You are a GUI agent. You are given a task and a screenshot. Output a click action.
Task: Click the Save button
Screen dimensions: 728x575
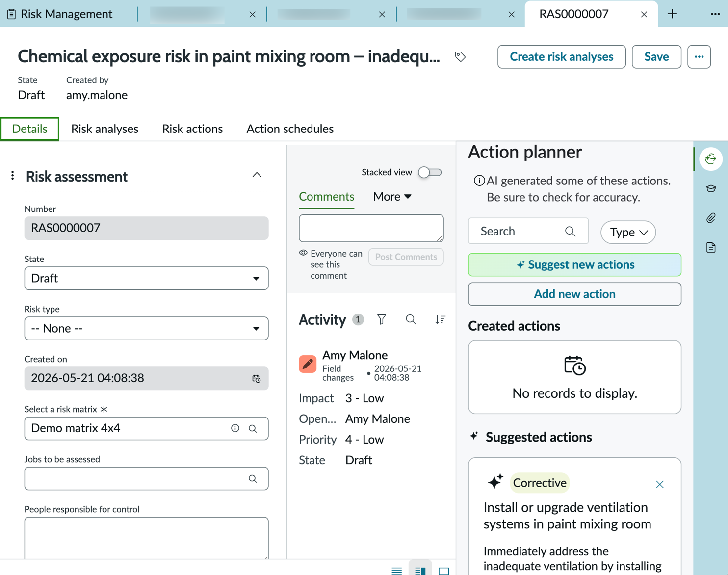656,57
